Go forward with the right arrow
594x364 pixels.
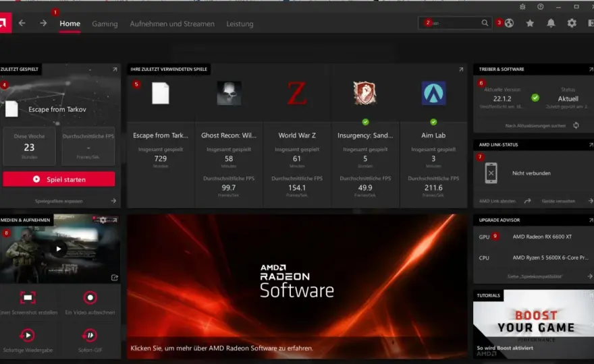(43, 24)
